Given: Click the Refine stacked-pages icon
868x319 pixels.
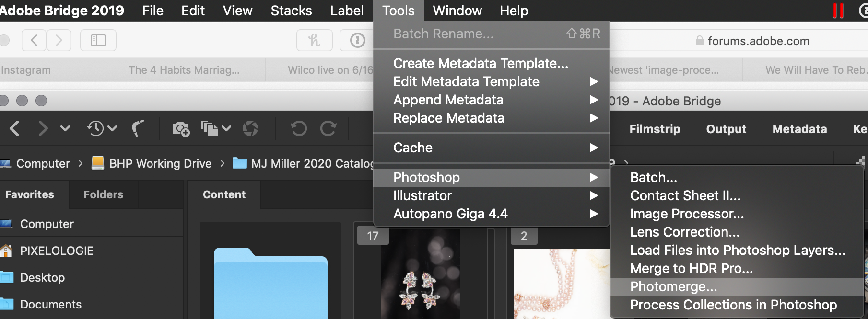Looking at the screenshot, I should click(x=210, y=128).
